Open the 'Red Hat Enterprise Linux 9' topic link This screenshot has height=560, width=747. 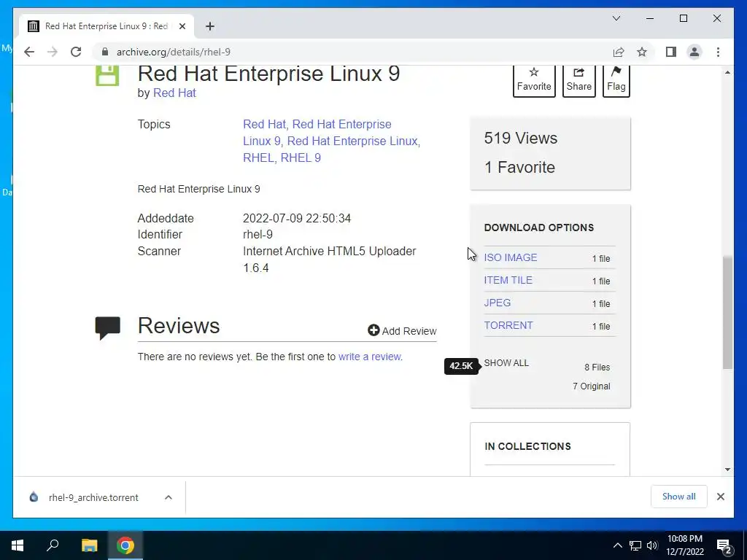click(317, 133)
